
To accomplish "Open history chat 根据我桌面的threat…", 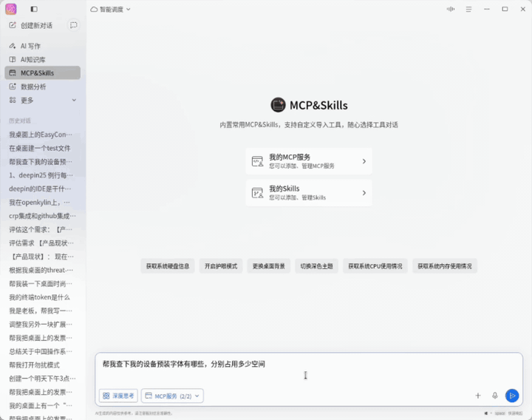I will (42, 271).
